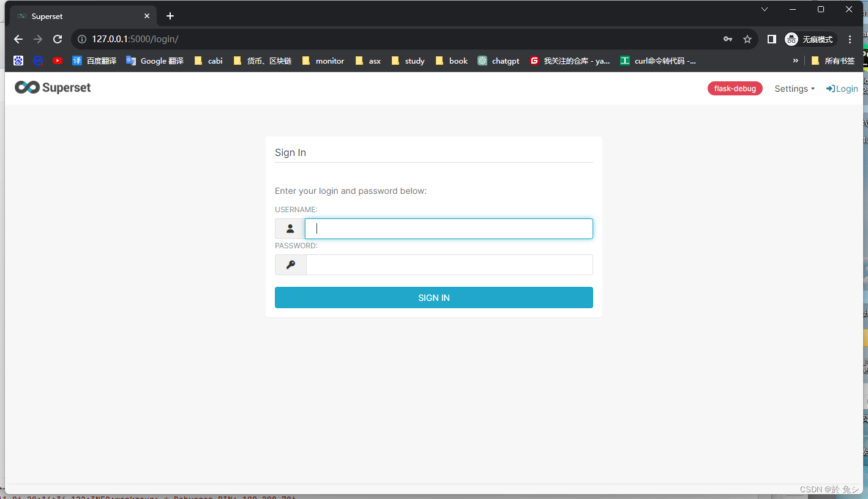Maximize the browser window
The height and width of the screenshot is (499, 868).
point(821,9)
